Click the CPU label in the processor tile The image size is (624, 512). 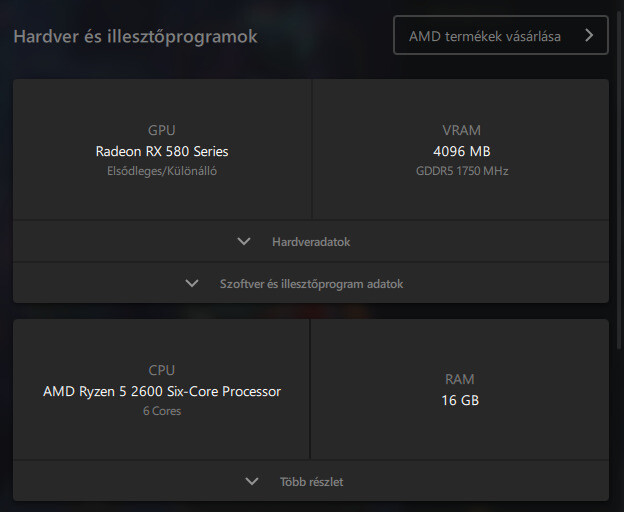pos(162,371)
